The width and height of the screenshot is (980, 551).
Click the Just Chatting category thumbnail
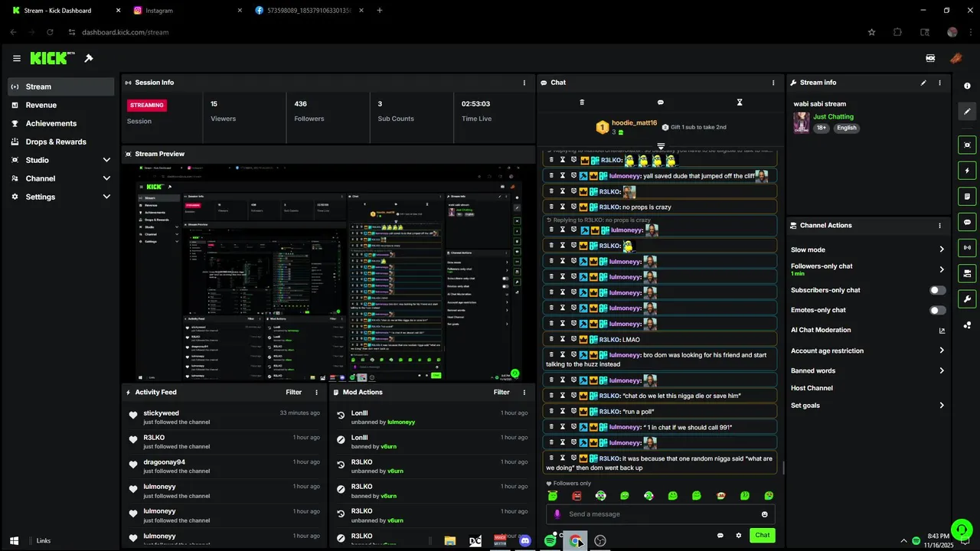[801, 122]
